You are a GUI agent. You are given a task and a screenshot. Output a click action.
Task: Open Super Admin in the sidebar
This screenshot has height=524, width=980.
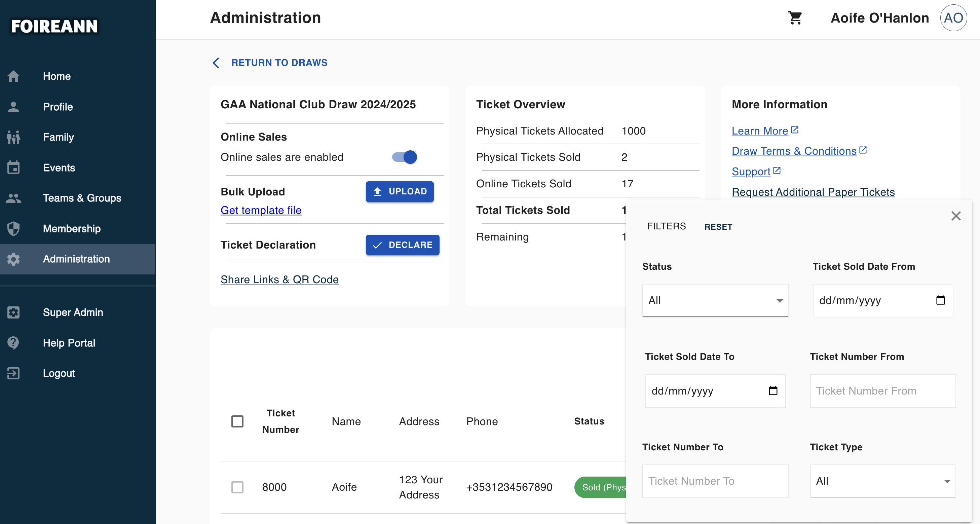pyautogui.click(x=73, y=312)
